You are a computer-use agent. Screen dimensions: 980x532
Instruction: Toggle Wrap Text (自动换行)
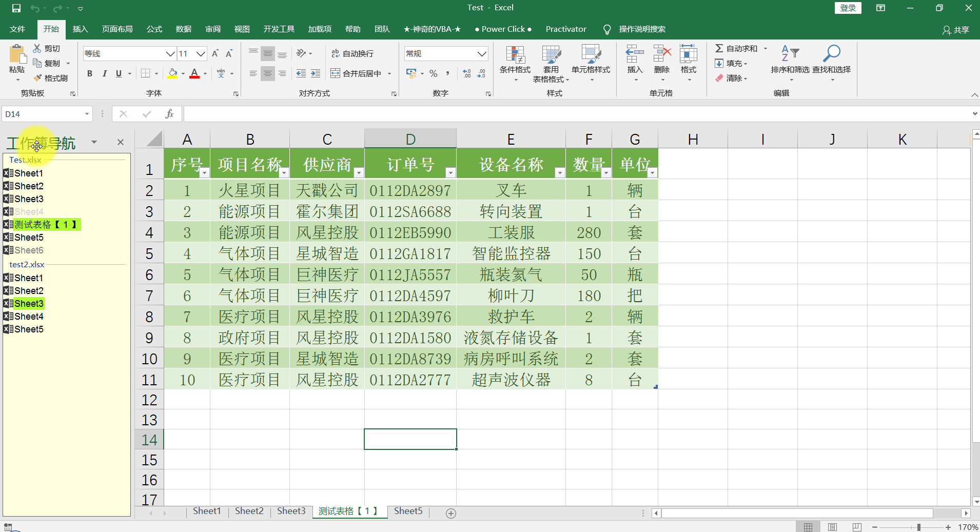(x=352, y=53)
